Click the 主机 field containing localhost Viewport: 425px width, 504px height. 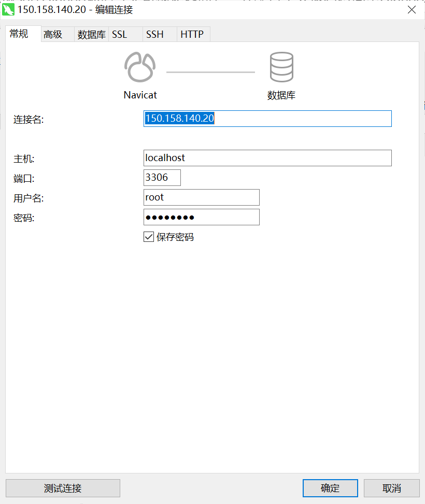(x=267, y=158)
